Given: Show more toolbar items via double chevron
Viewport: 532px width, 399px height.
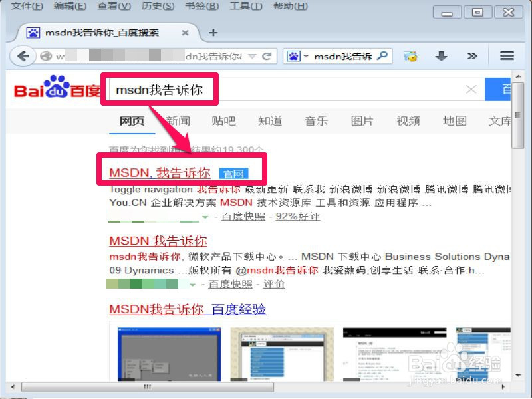Looking at the screenshot, I should pos(472,56).
